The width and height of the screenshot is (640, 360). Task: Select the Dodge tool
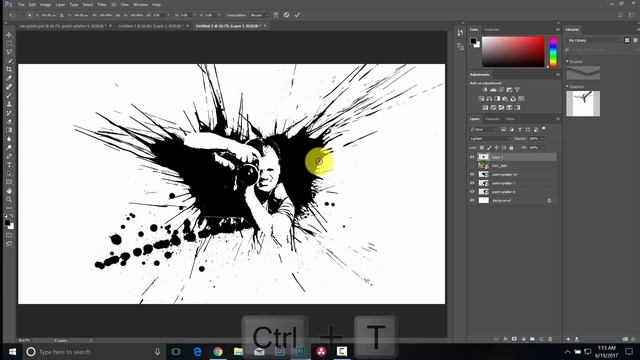9,147
